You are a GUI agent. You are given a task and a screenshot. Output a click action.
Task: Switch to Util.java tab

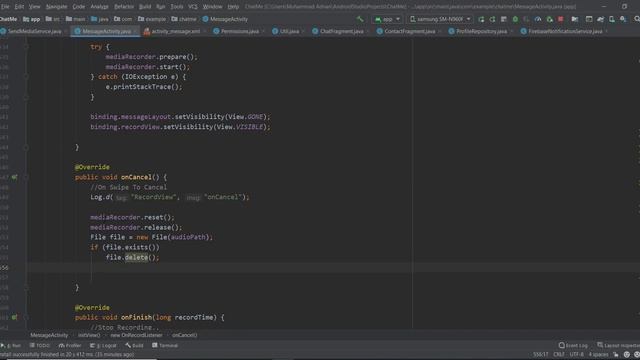tap(289, 31)
